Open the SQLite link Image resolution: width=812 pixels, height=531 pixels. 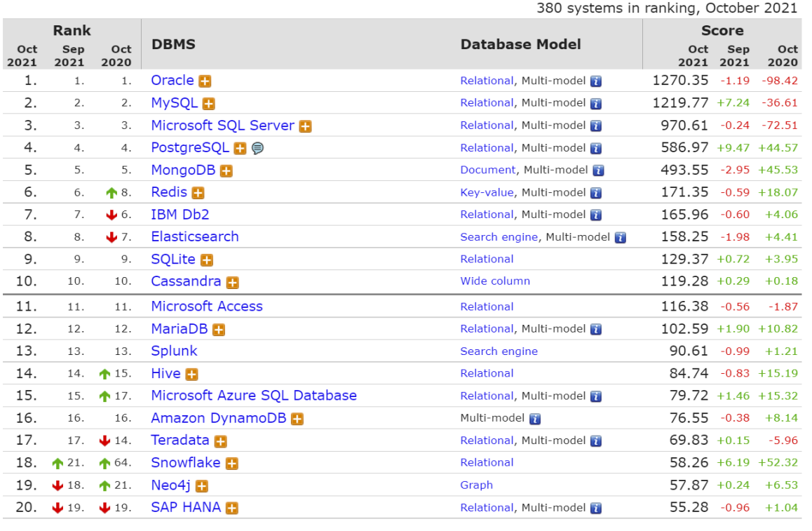point(173,259)
